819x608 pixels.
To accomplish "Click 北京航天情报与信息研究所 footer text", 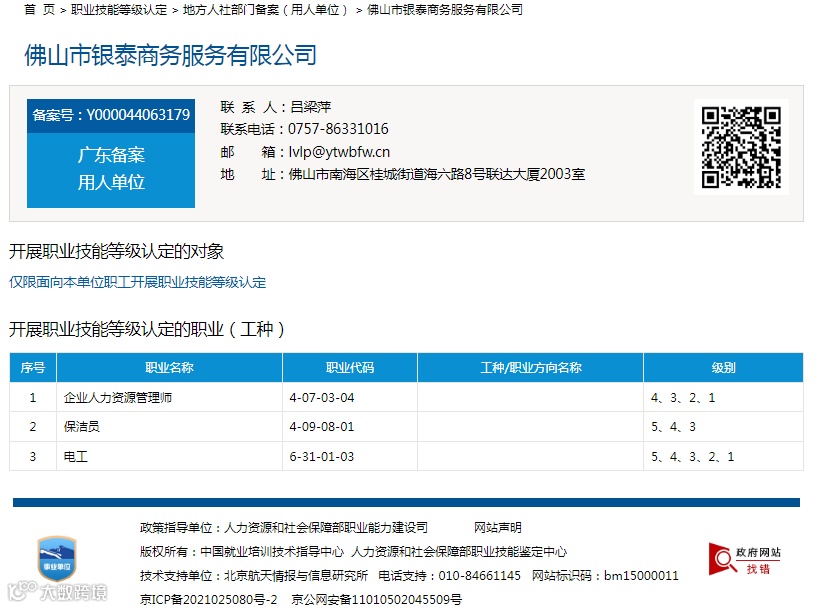I will 296,576.
